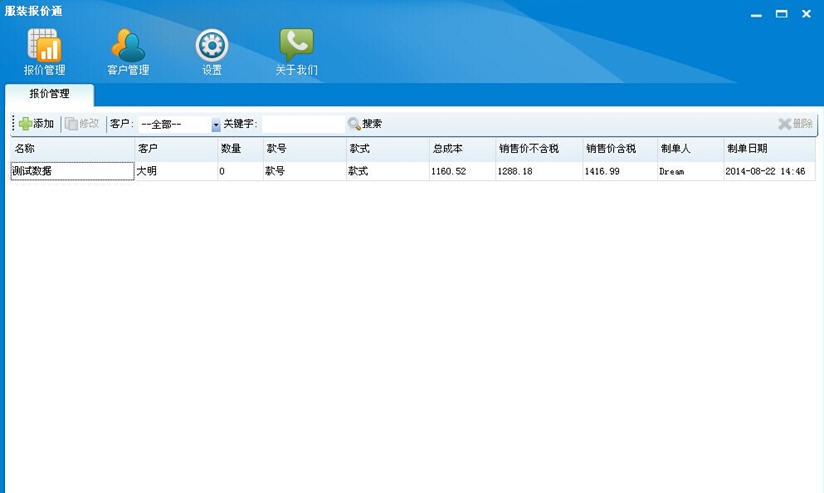Click the 1160.52 total cost cell
The height and width of the screenshot is (493, 824).
(x=462, y=171)
